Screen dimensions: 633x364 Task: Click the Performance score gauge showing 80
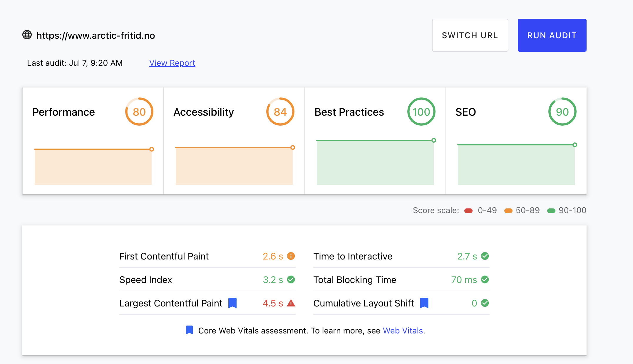tap(139, 112)
